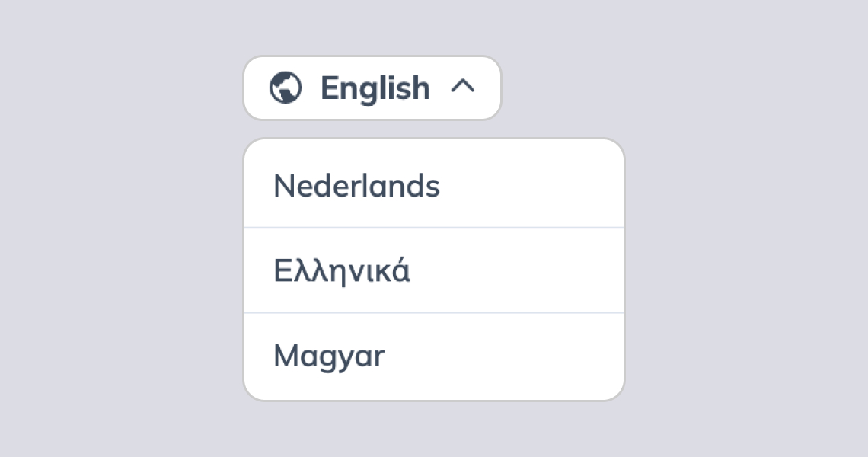
Task: Click the globe icon beside English
Action: tap(286, 88)
